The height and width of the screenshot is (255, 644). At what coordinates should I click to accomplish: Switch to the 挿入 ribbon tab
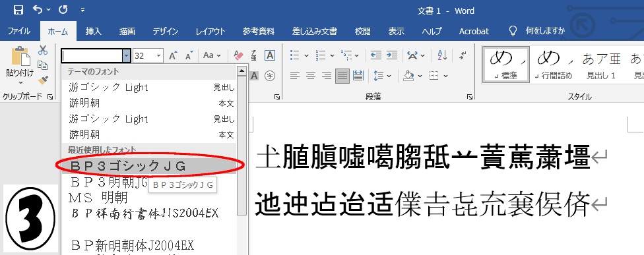click(x=93, y=31)
